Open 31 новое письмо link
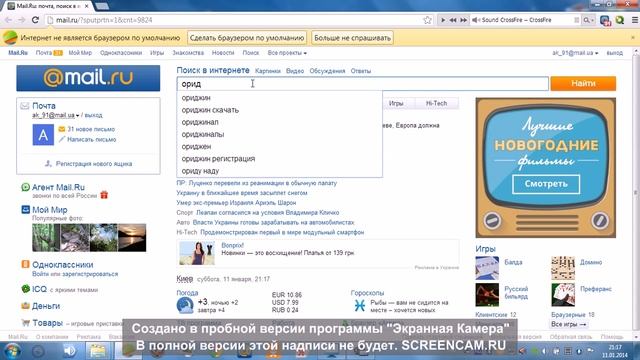Screen dimensions: 640x360 [91, 129]
